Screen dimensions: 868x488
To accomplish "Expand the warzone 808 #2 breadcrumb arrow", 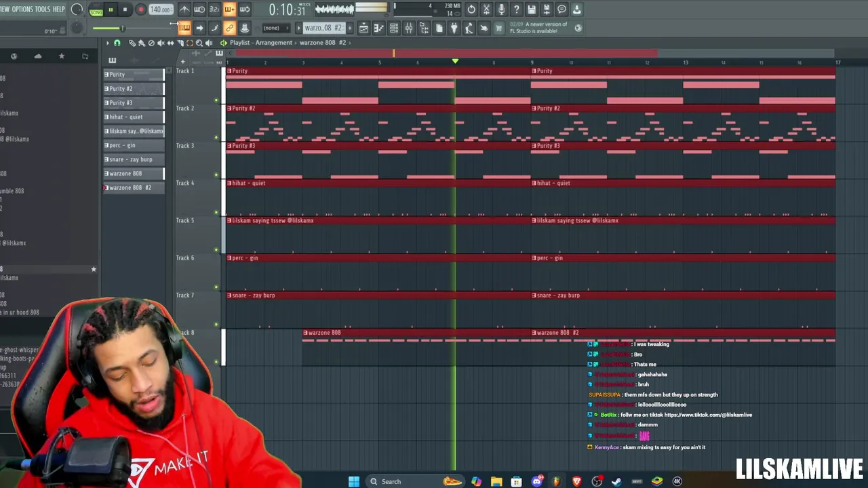I will coord(351,43).
